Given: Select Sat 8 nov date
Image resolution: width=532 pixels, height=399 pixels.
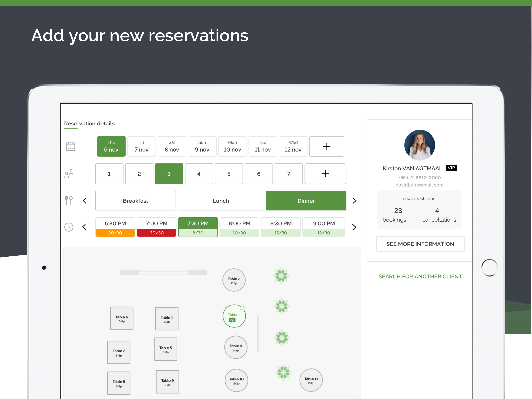Looking at the screenshot, I should click(x=172, y=146).
